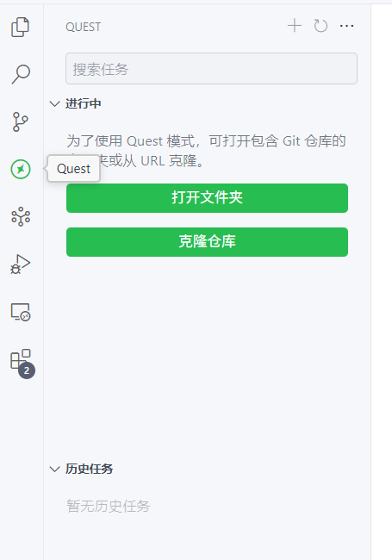This screenshot has height=560, width=392.
Task: Open Run and Debug bug icon
Action: [21, 264]
